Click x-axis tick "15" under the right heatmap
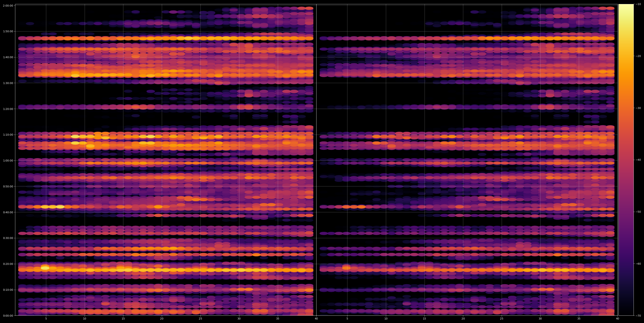The width and height of the screenshot is (644, 323). click(x=425, y=319)
